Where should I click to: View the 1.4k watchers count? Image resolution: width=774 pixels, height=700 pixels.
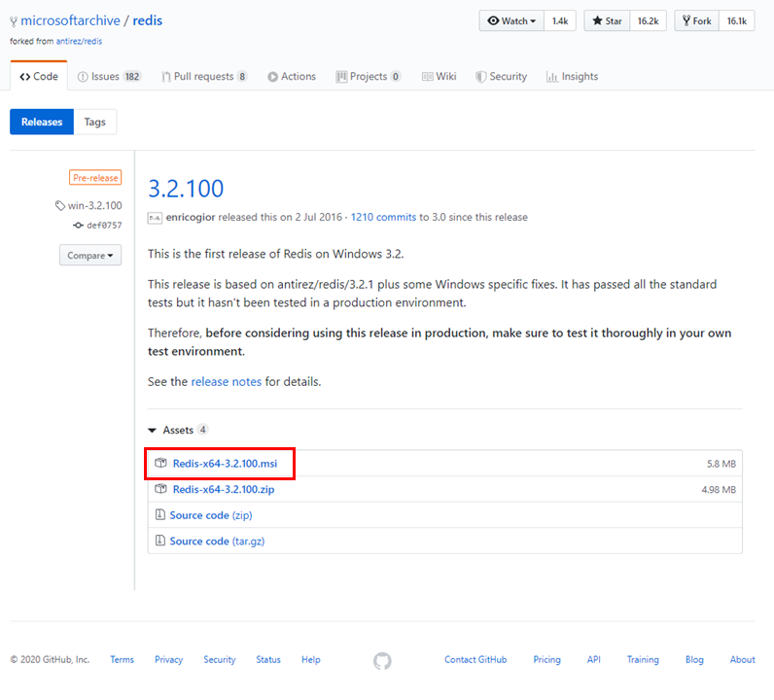click(560, 20)
